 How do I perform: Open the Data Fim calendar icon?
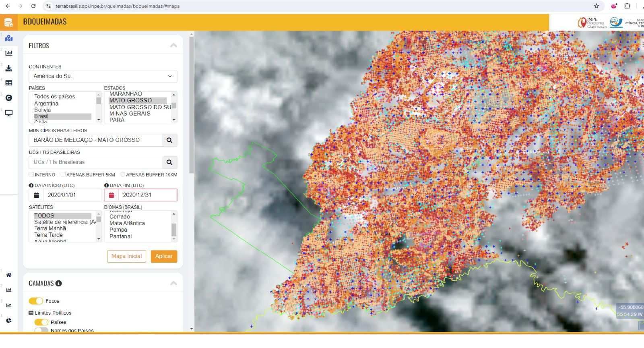[x=111, y=195]
